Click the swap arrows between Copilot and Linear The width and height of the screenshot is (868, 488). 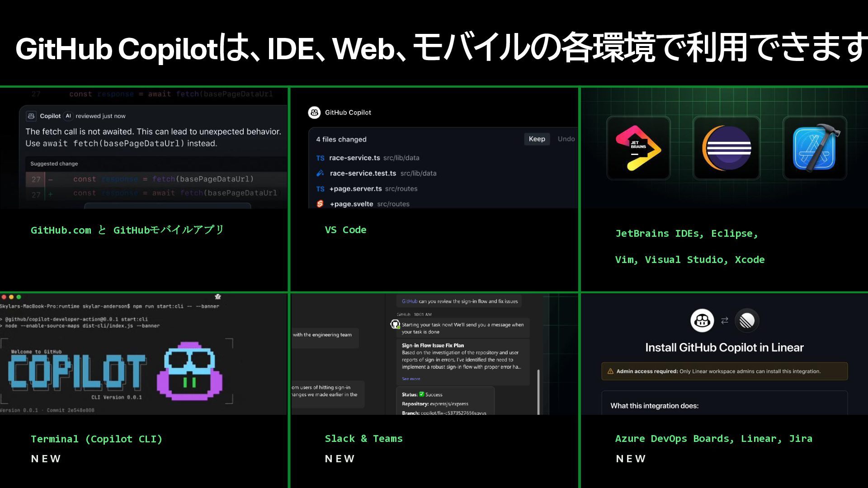tap(725, 320)
